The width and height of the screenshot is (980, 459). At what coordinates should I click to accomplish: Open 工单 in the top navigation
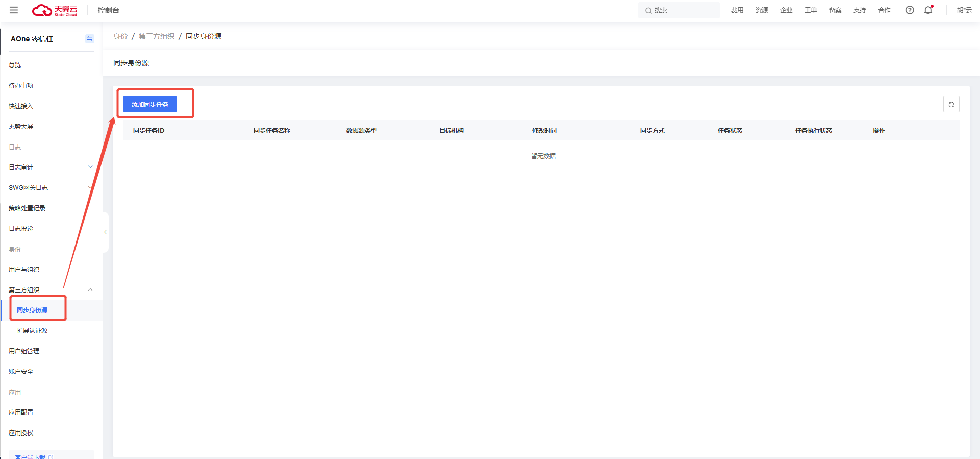(x=810, y=10)
